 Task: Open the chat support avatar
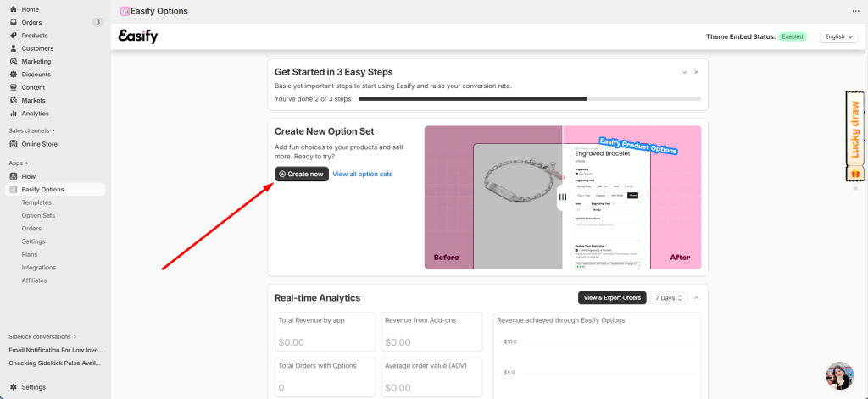(839, 375)
